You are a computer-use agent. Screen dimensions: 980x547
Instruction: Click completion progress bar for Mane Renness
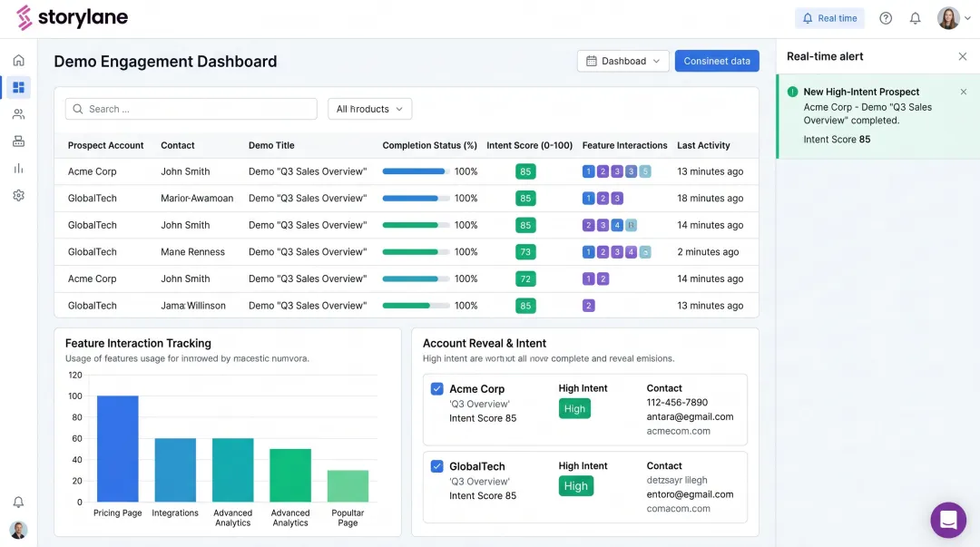click(416, 252)
